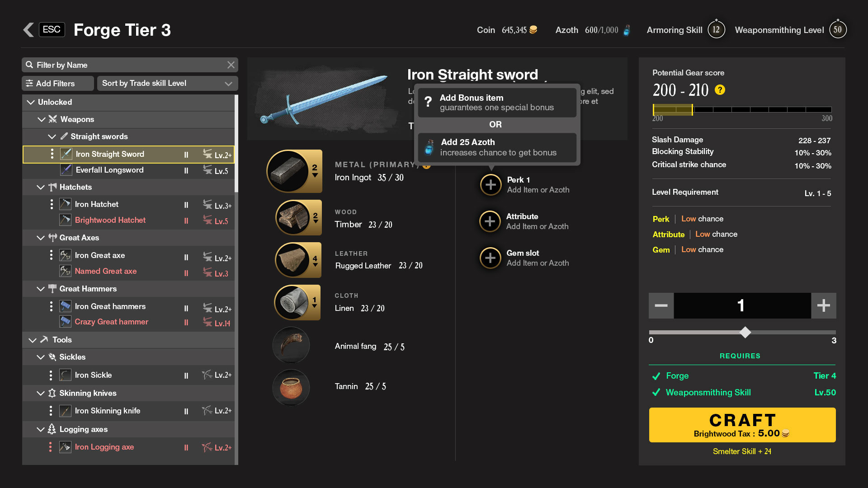Click the Gem slot plus icon
Screen dimensions: 868x488
tap(490, 258)
